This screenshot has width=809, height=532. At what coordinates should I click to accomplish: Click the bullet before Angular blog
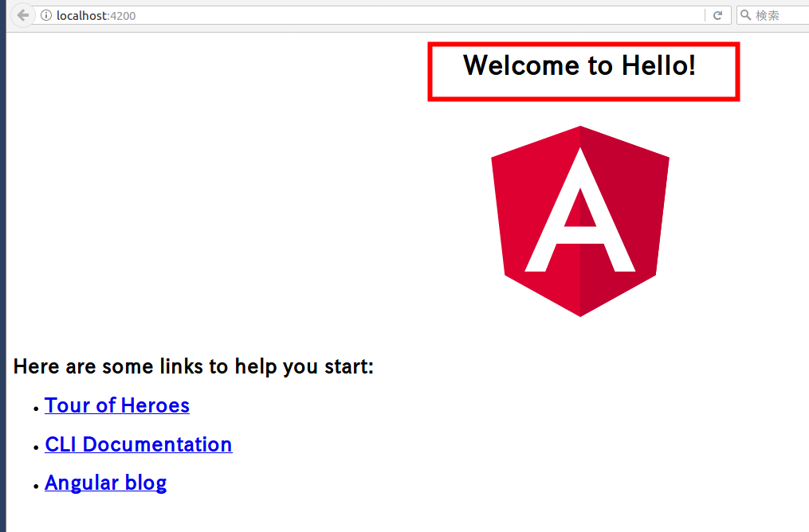(x=36, y=486)
